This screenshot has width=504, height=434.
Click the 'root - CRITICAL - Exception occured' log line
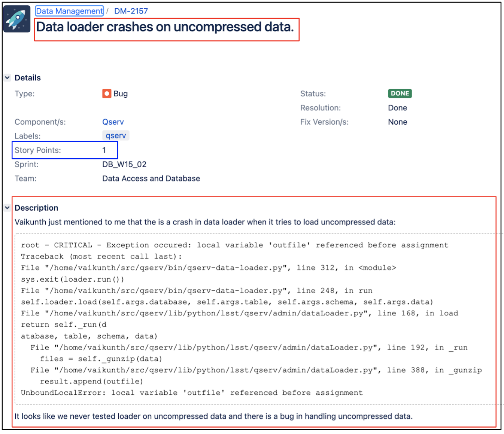[x=234, y=245]
